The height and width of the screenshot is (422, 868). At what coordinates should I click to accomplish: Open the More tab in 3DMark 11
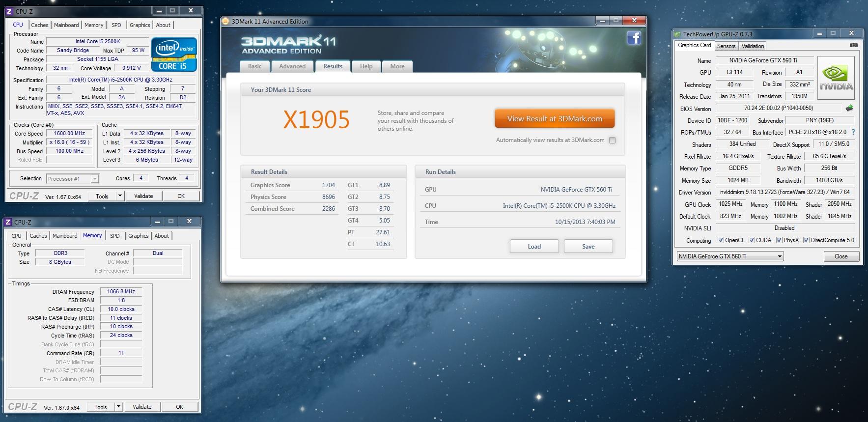tap(397, 66)
